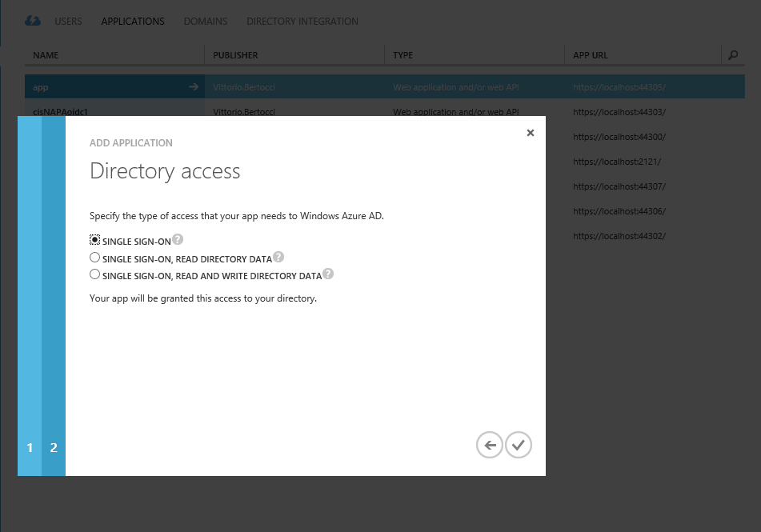Sort by the Name column header
Screen dimensions: 761x532
pos(46,55)
